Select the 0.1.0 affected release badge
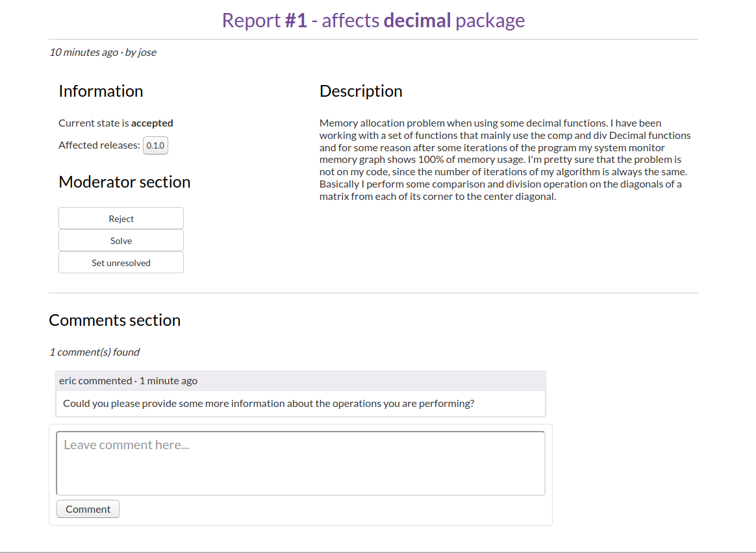756x553 pixels. (x=155, y=145)
